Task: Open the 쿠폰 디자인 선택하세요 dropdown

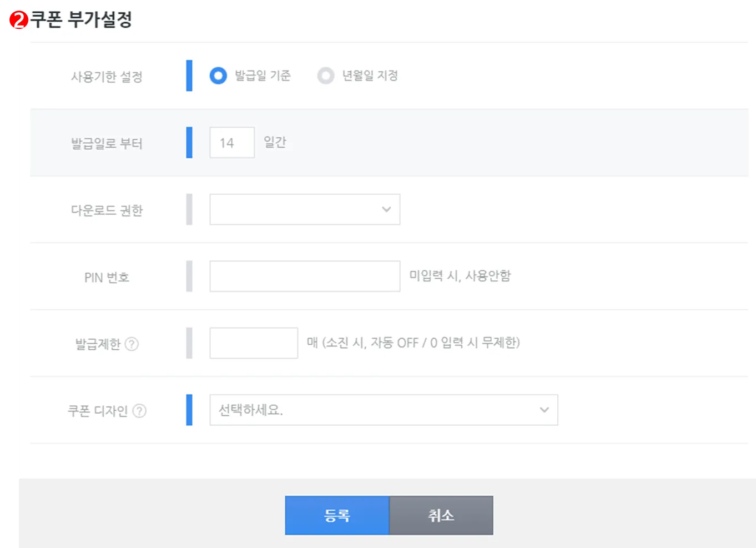Action: click(x=383, y=410)
